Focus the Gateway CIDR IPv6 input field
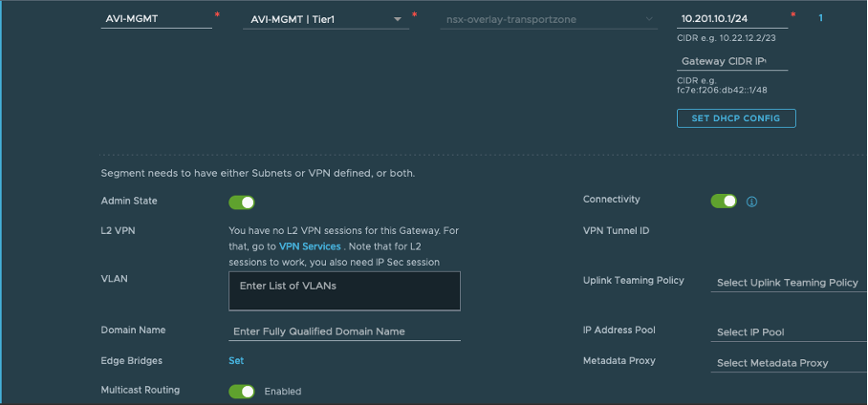Image resolution: width=868 pixels, height=405 pixels. click(x=730, y=61)
